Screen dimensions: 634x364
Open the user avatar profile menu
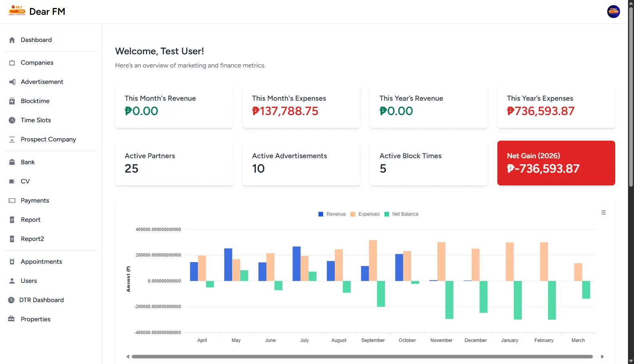pos(613,12)
